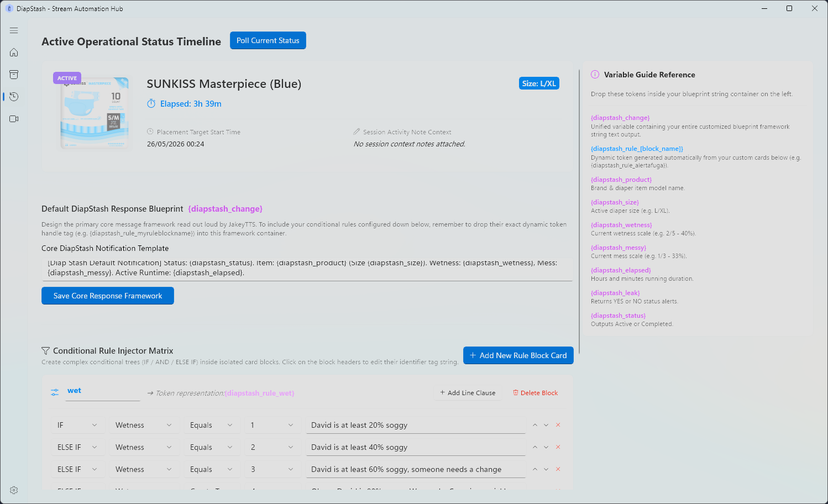Click the Elapsed: 3h 39m text
This screenshot has width=828, height=504.
coord(191,104)
